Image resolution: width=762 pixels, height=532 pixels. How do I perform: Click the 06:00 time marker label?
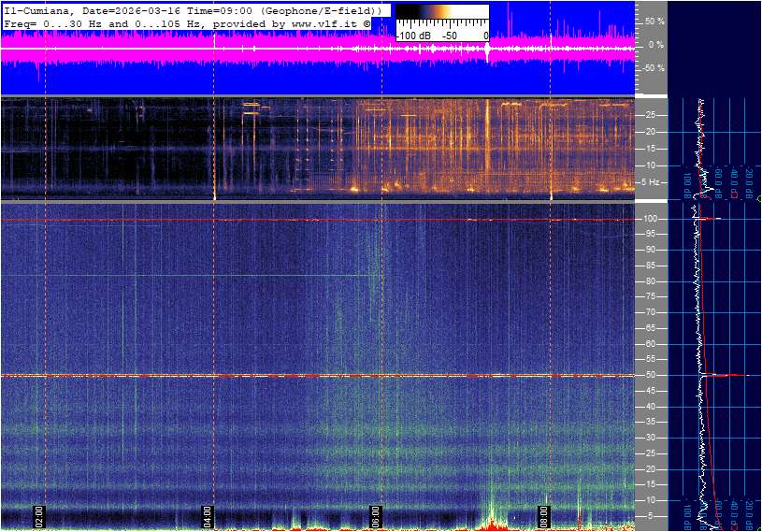[x=376, y=515]
